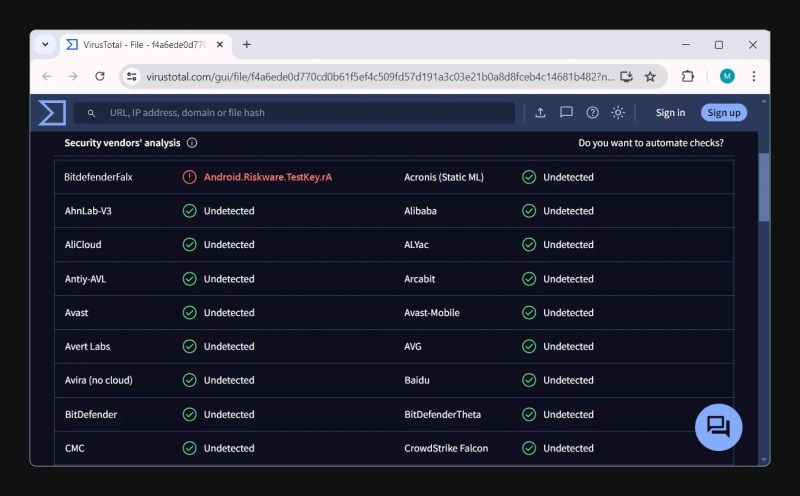Bookmark this page with the star icon

[x=650, y=77]
